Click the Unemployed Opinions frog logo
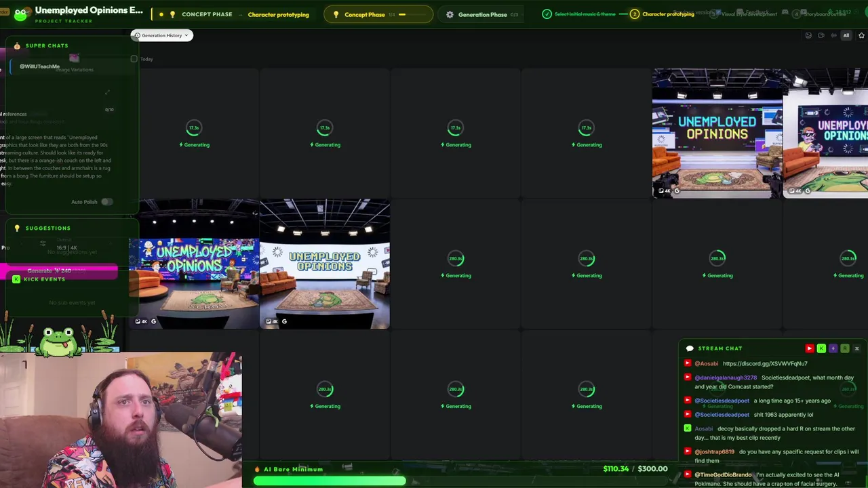The height and width of the screenshot is (488, 868). [x=20, y=14]
